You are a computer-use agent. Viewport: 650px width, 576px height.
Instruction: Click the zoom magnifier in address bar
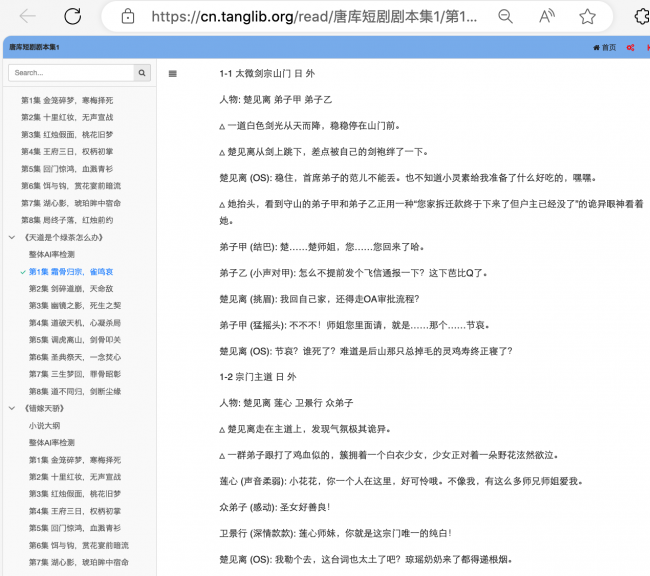(x=506, y=16)
